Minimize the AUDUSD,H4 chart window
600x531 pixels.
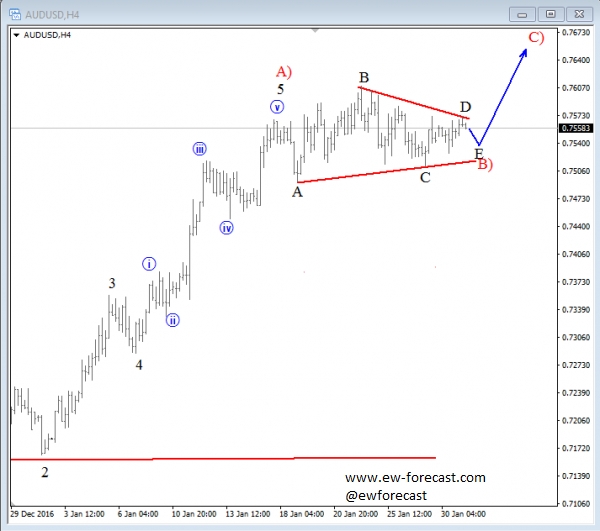click(x=522, y=15)
